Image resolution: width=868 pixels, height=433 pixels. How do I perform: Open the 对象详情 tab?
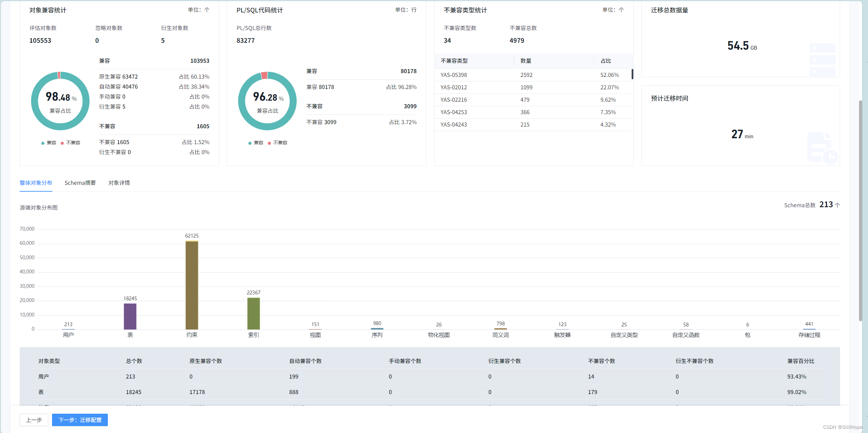pos(119,183)
